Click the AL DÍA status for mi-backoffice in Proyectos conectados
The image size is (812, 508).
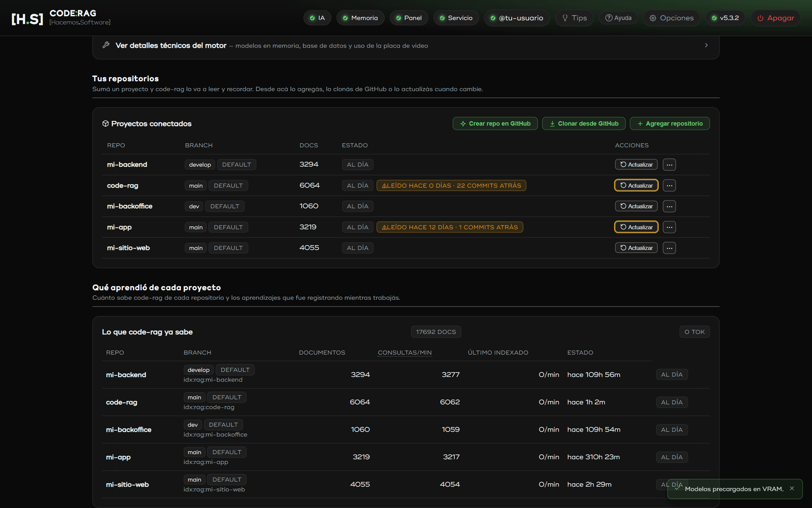[357, 206]
